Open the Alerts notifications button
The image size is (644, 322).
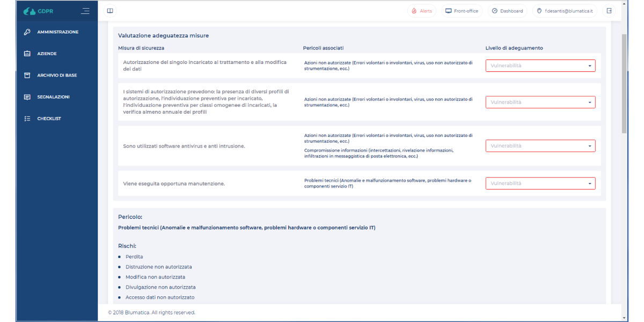[422, 11]
